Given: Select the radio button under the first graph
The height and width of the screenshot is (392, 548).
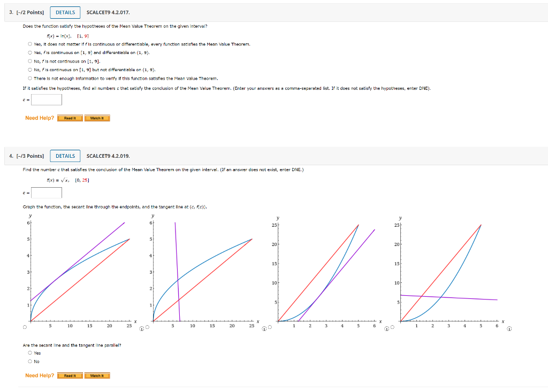Looking at the screenshot, I should pos(24,327).
